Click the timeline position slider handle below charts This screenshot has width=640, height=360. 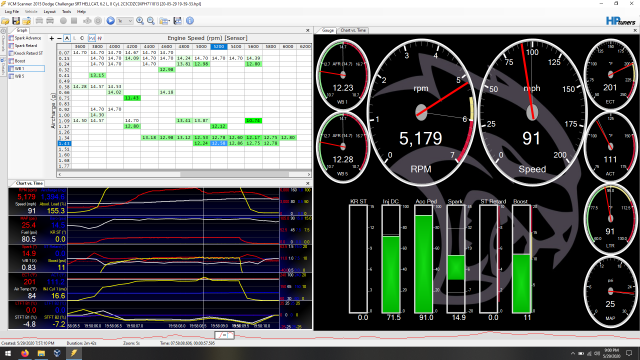tap(224, 335)
